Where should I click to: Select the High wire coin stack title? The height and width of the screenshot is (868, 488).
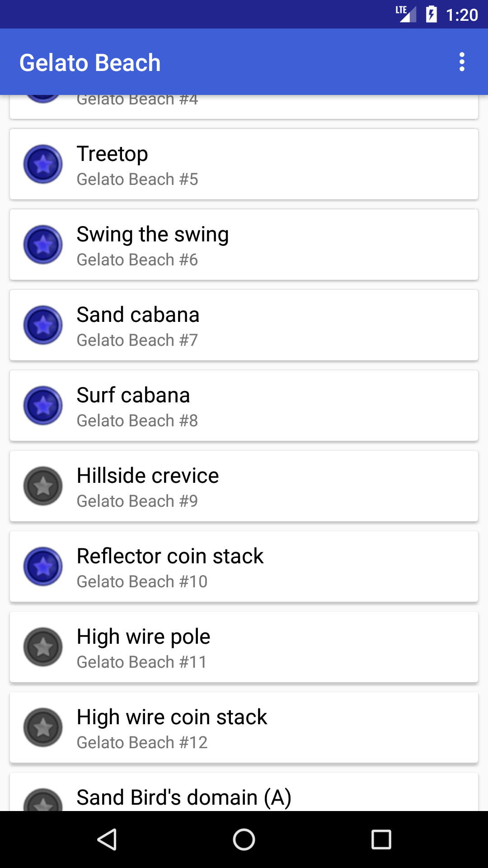pos(172,717)
